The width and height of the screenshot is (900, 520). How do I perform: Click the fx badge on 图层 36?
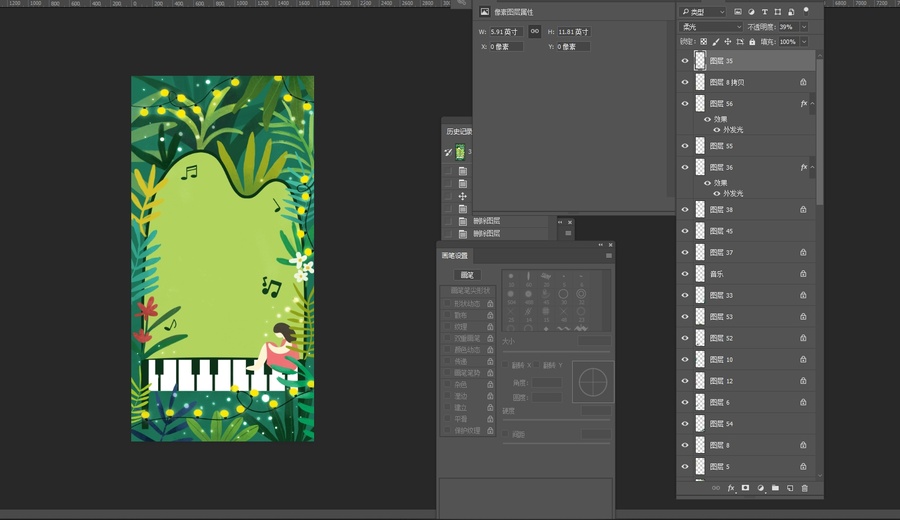pyautogui.click(x=804, y=167)
